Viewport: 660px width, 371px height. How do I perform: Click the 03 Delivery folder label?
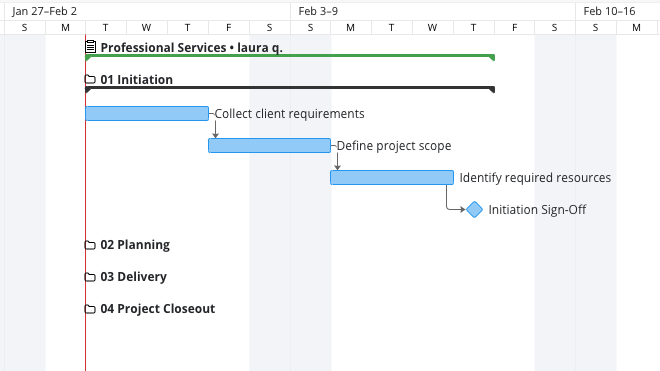[133, 277]
